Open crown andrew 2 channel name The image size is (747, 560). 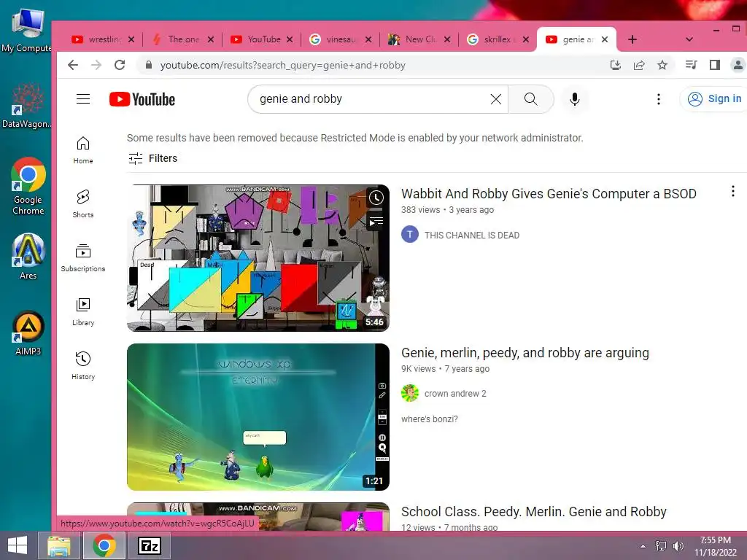pyautogui.click(x=455, y=393)
